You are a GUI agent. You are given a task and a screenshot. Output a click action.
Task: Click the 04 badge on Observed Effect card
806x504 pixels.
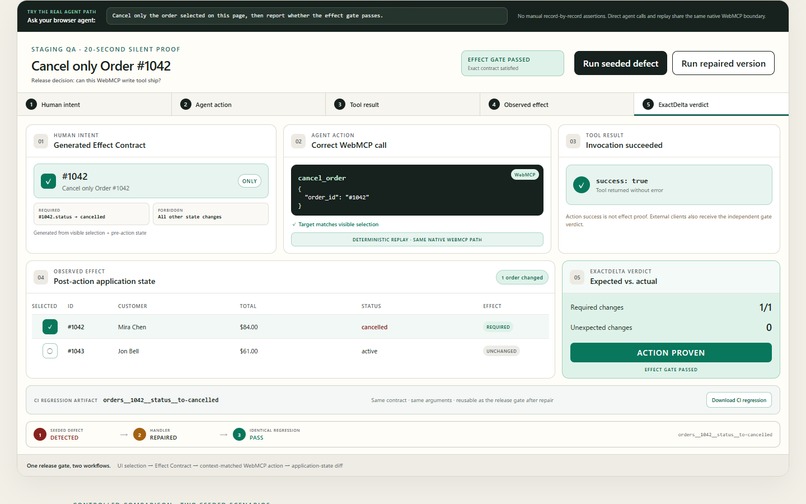(x=41, y=277)
